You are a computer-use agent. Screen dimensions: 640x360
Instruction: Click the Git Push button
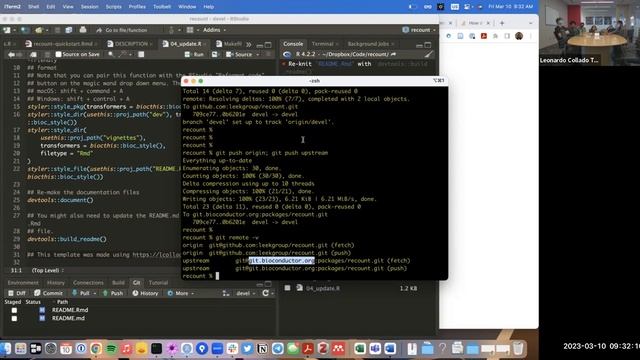[113, 293]
